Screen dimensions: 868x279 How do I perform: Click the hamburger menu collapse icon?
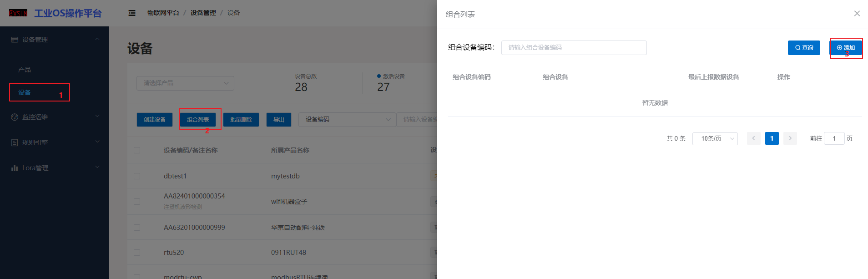coord(132,13)
